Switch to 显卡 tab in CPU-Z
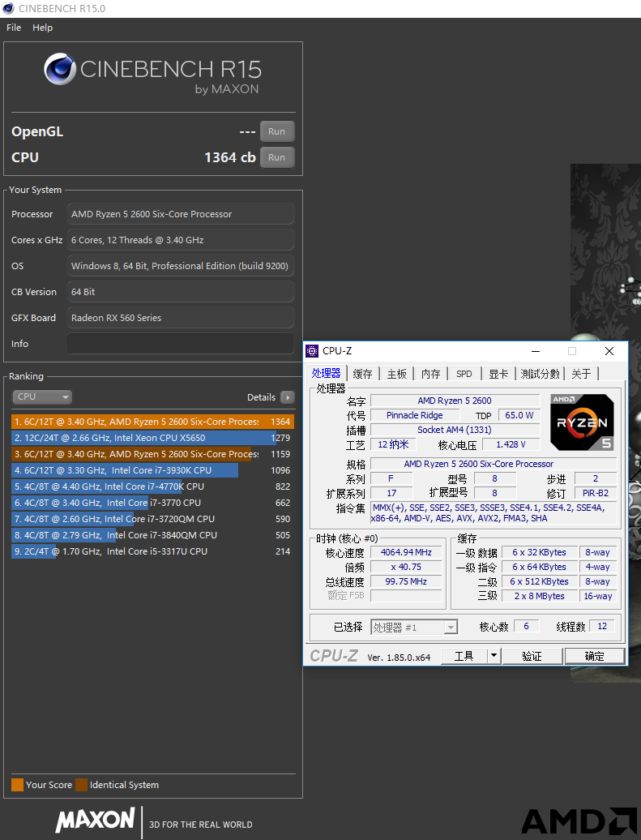Screen dimensions: 641x840 pos(498,374)
